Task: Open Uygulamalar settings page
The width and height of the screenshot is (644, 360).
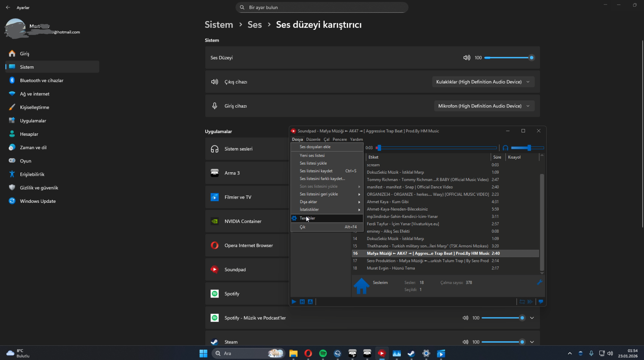Action: 52,121
